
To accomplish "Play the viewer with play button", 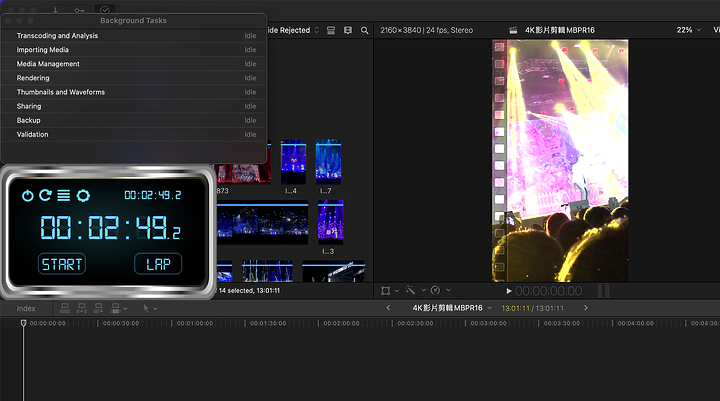I will (509, 291).
